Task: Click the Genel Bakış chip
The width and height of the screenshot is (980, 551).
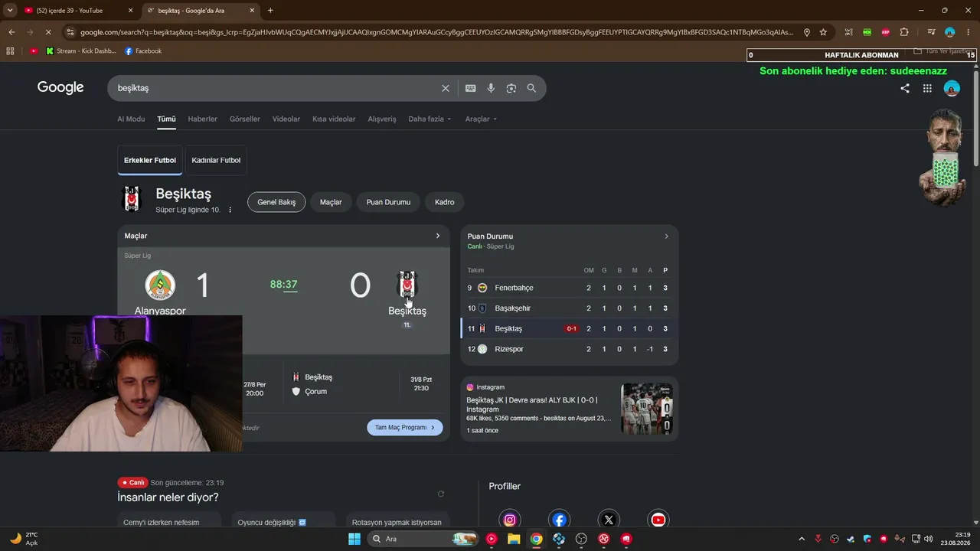Action: [x=276, y=202]
